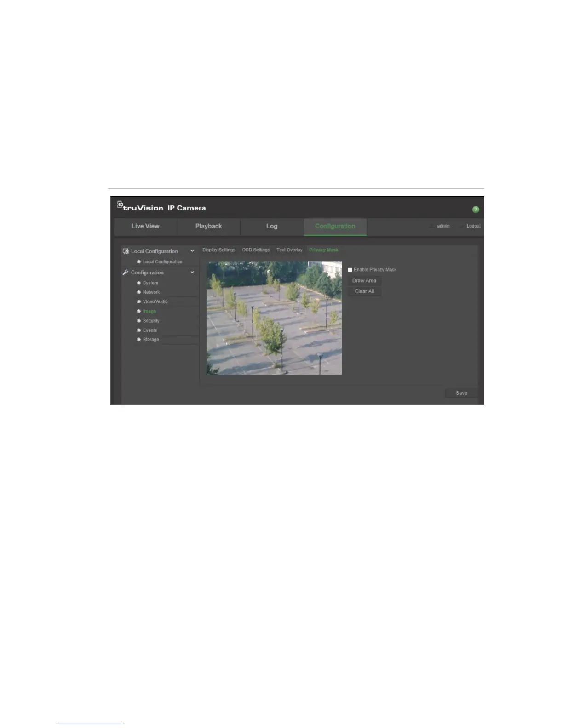The height and width of the screenshot is (728, 563).
Task: Click the truVision logo icon
Action: coord(120,204)
